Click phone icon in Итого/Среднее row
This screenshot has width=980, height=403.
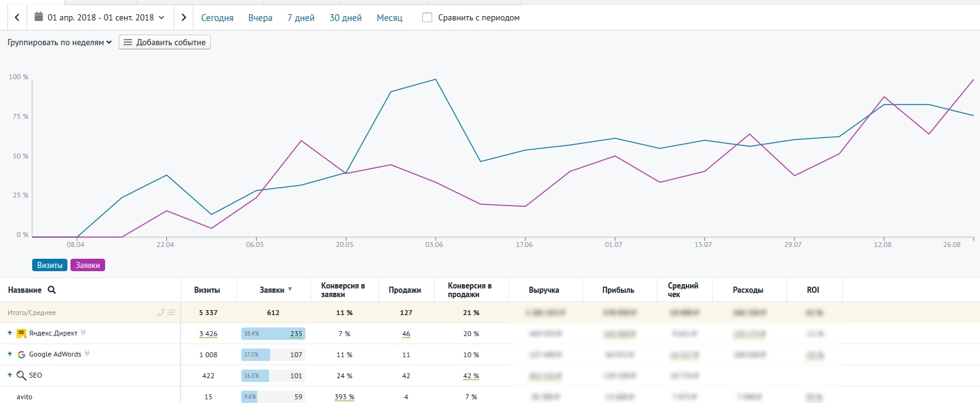pos(161,313)
